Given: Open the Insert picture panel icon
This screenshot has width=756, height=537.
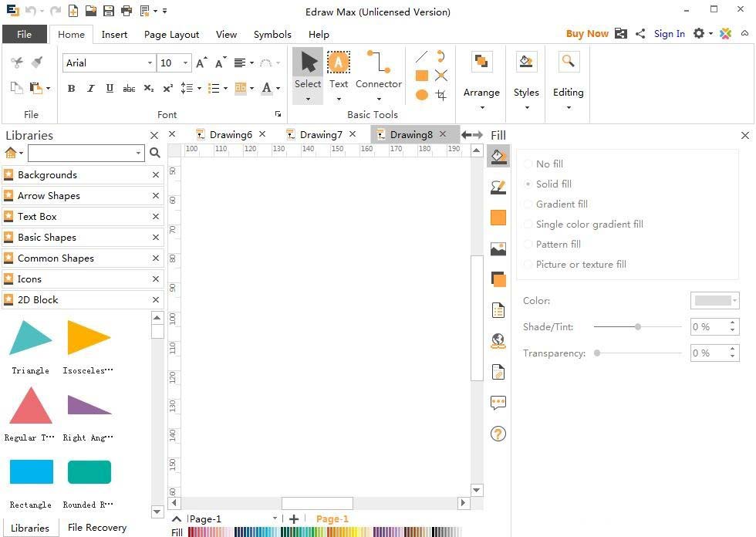Looking at the screenshot, I should 498,248.
